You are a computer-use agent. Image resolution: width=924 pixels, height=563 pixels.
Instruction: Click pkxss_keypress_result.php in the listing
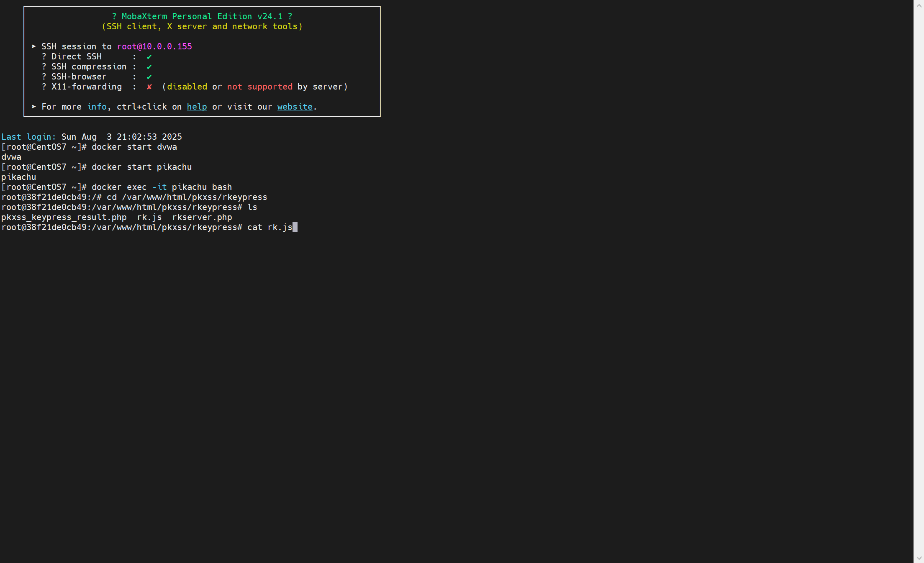64,217
